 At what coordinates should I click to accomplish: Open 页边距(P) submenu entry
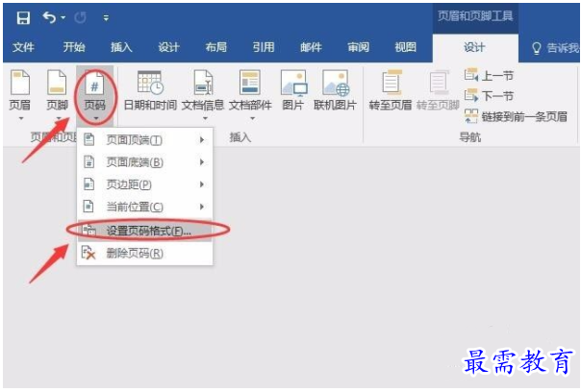coord(144,184)
